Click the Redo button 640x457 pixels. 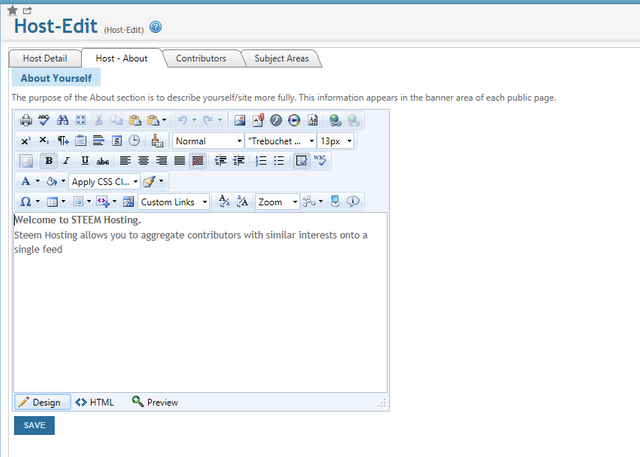(208, 120)
